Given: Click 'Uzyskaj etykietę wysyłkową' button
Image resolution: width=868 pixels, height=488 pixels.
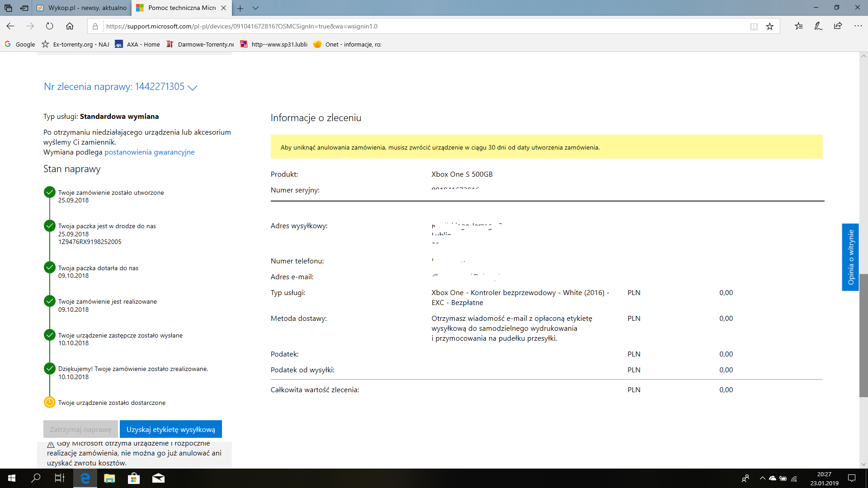Looking at the screenshot, I should pyautogui.click(x=171, y=429).
